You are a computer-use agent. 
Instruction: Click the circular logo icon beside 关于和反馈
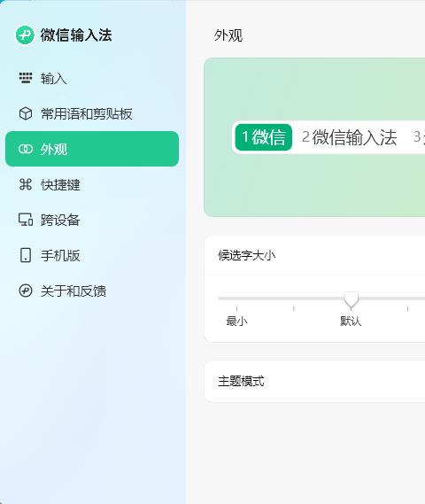[26, 291]
